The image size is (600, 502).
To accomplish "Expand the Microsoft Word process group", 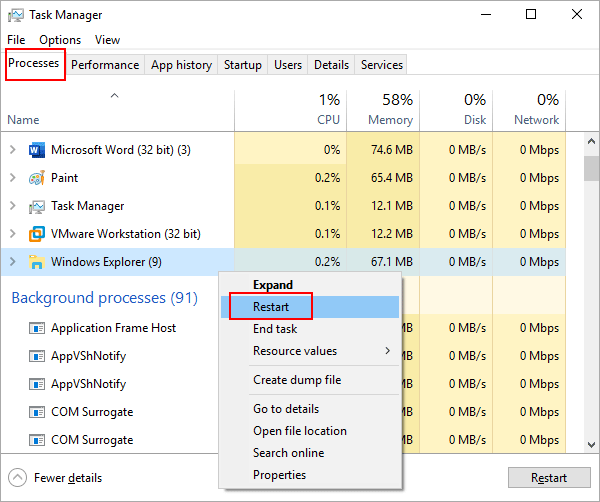I will click(x=13, y=150).
